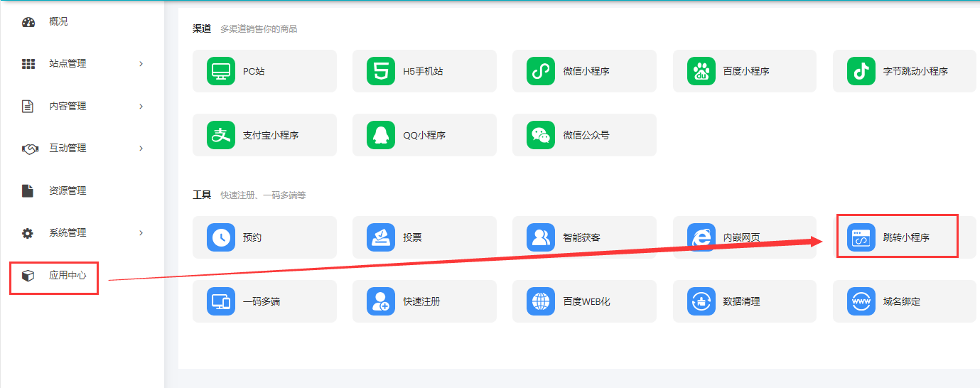Expand the 内容管理 menu arrow
Viewport: 980px width, 388px height.
tap(141, 107)
